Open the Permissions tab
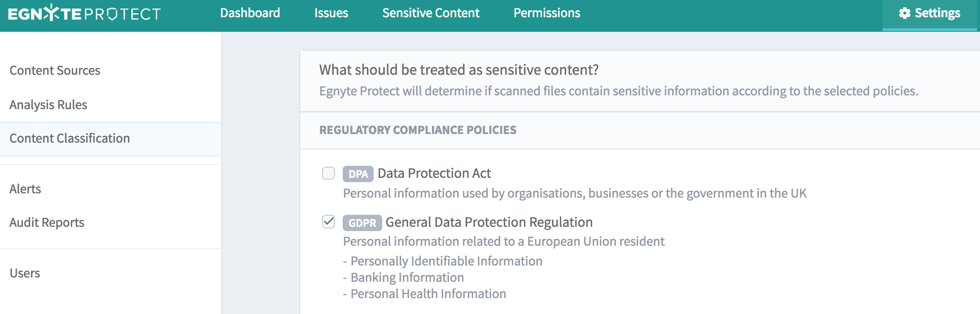The image size is (980, 314). [547, 13]
